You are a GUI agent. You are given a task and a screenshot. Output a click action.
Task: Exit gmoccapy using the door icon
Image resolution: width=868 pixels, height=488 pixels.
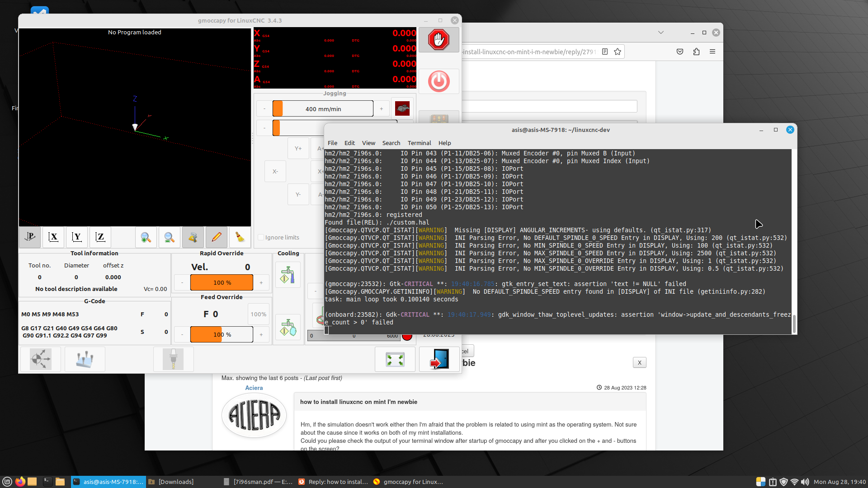click(439, 359)
